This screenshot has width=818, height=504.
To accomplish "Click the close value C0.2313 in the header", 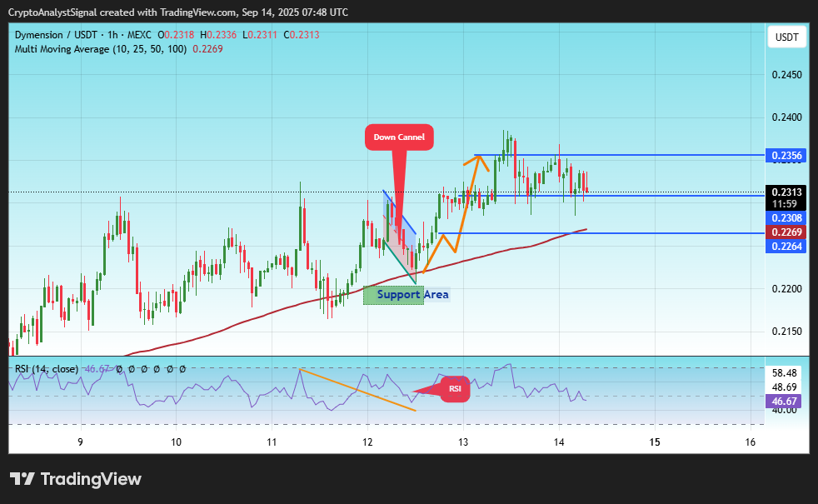I will tap(302, 35).
